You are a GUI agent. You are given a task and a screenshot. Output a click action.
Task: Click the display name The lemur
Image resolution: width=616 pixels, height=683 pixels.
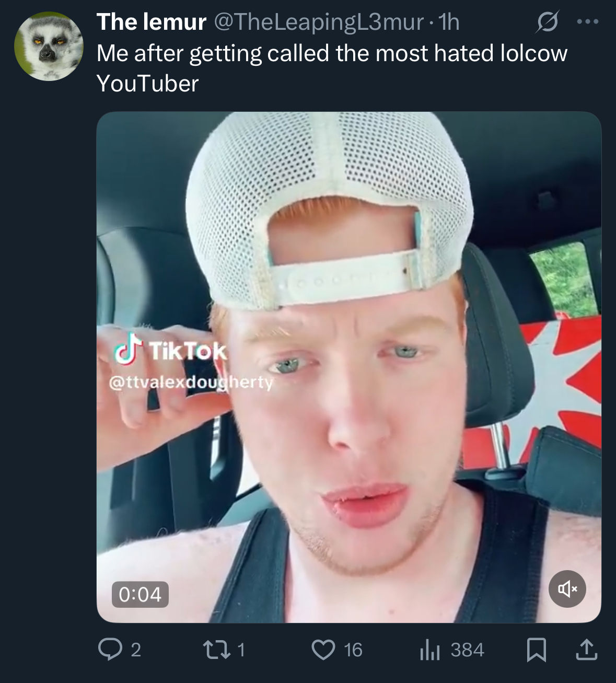[x=152, y=22]
